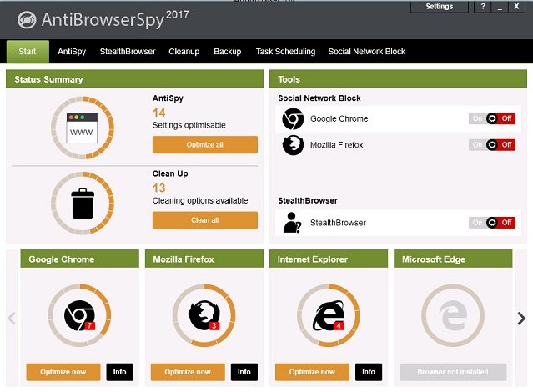Switch to the StealthBrowser tab
Viewport: 533px width, 392px height.
coord(128,52)
